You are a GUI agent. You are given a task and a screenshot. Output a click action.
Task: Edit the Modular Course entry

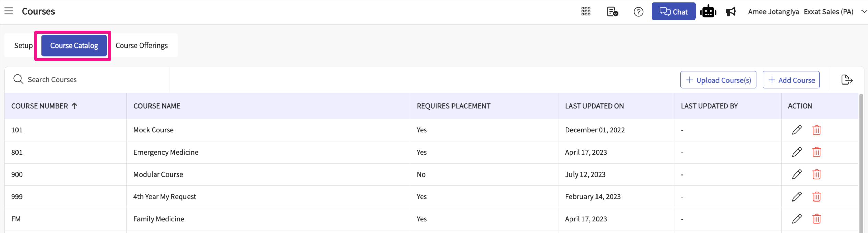[797, 174]
